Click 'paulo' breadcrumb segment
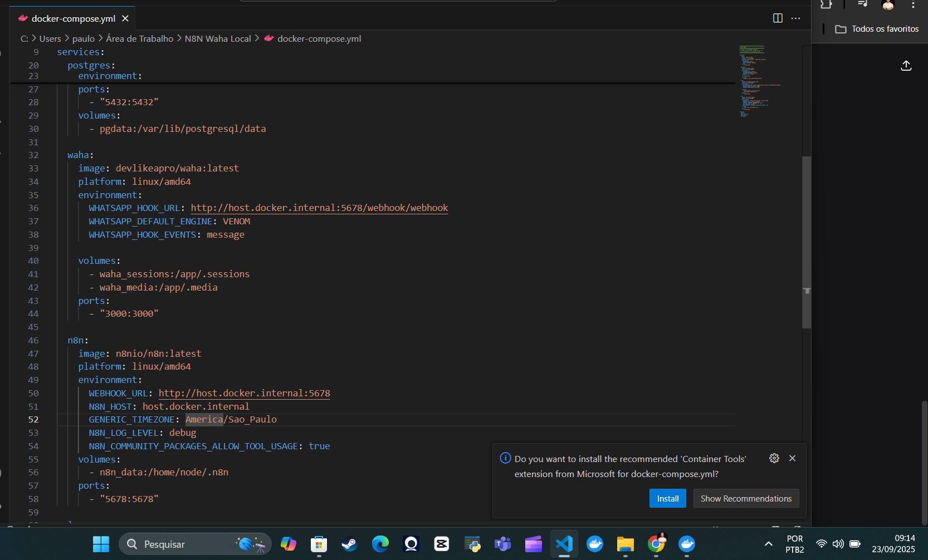This screenshot has height=560, width=928. pos(84,38)
